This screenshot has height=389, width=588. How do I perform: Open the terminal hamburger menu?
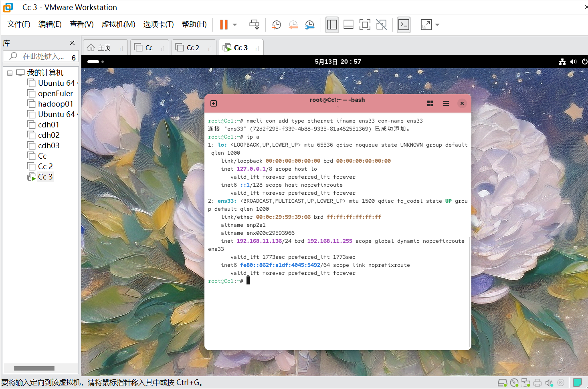(x=446, y=103)
